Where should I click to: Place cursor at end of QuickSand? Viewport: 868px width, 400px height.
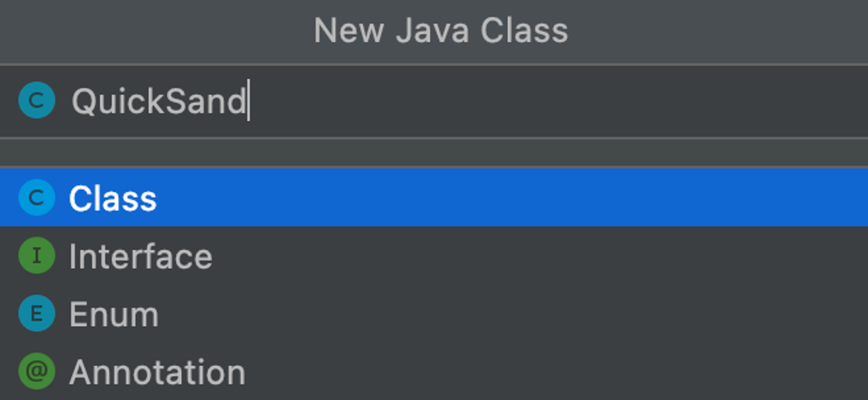click(x=247, y=101)
